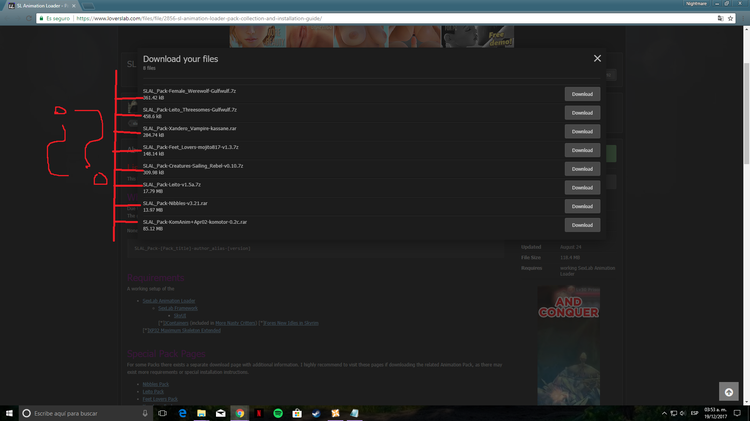Screen dimensions: 750x421
Task: Click the Cortana search box
Action: point(86,413)
